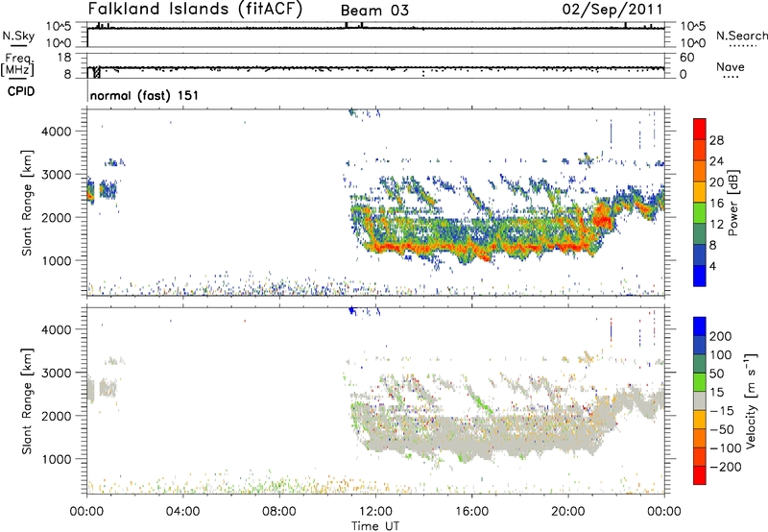
Task: Click the dotted line sample under Nave
Action: click(732, 78)
